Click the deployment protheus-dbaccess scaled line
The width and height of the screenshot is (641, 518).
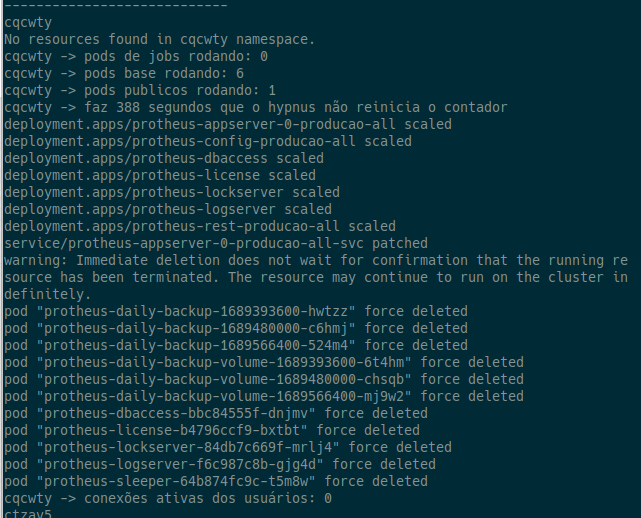click(164, 158)
